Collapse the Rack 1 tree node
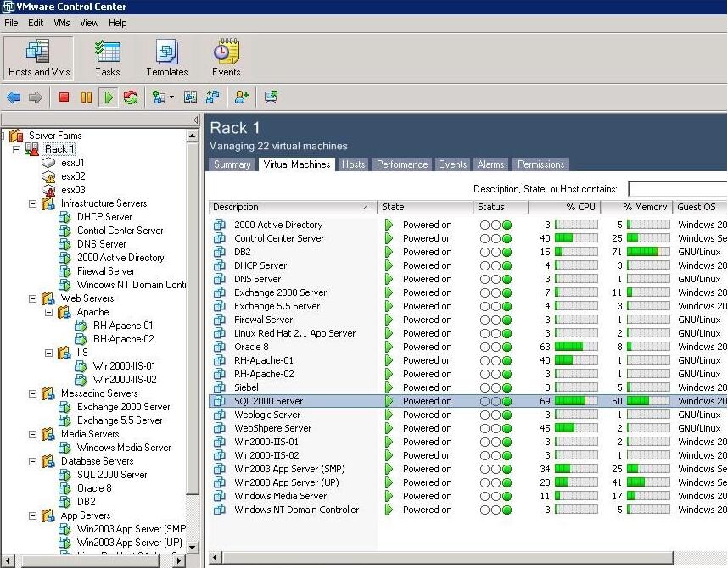Screen dimensions: 728x568 tap(16, 149)
